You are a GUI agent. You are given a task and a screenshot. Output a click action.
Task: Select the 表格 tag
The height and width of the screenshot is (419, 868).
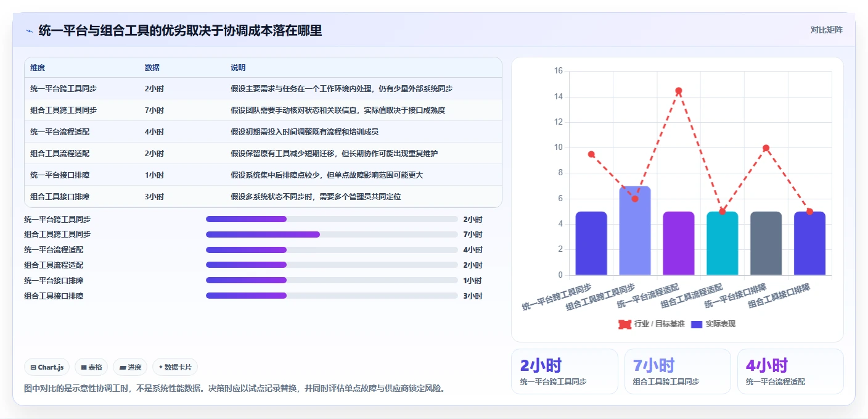(x=91, y=367)
